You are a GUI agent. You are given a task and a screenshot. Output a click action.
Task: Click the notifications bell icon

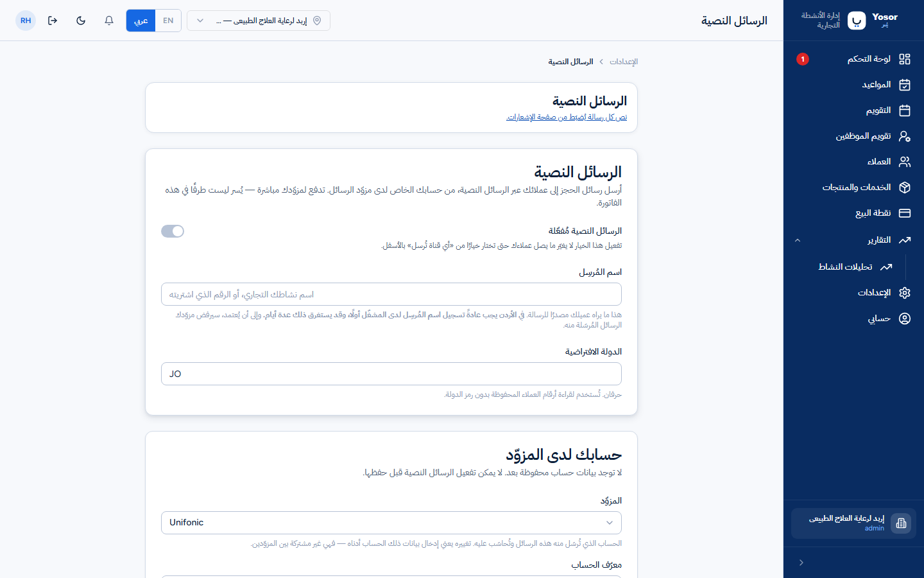coord(109,21)
